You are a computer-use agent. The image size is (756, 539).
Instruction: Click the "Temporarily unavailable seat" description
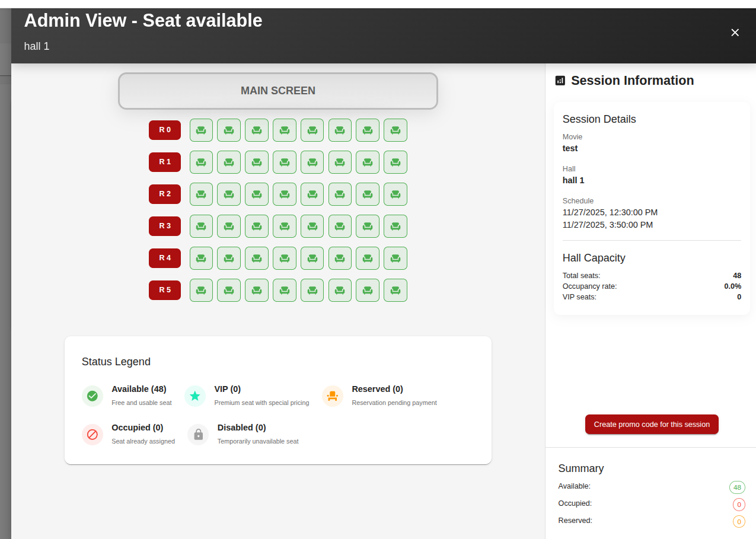point(258,442)
